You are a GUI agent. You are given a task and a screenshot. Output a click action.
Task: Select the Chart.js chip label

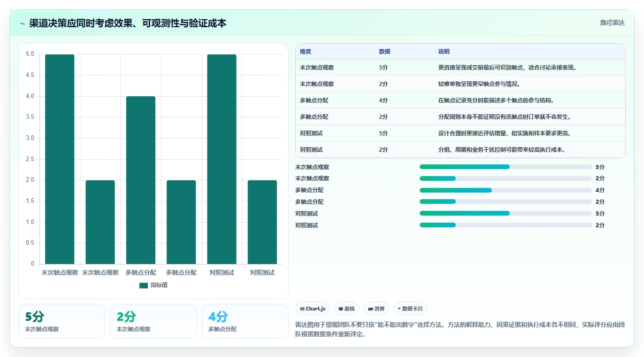[x=315, y=309]
